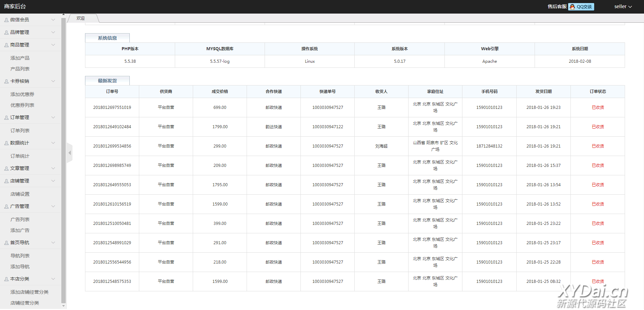Open 订单列表 in the sidebar

coord(20,131)
